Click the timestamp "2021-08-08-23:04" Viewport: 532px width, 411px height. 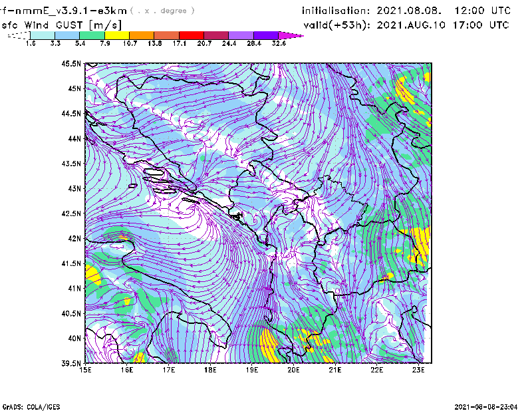click(x=486, y=407)
